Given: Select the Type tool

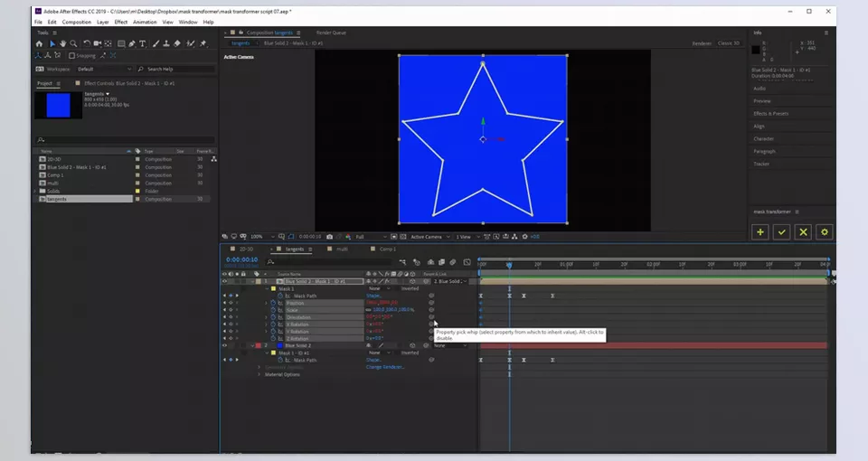Looking at the screenshot, I should (143, 43).
